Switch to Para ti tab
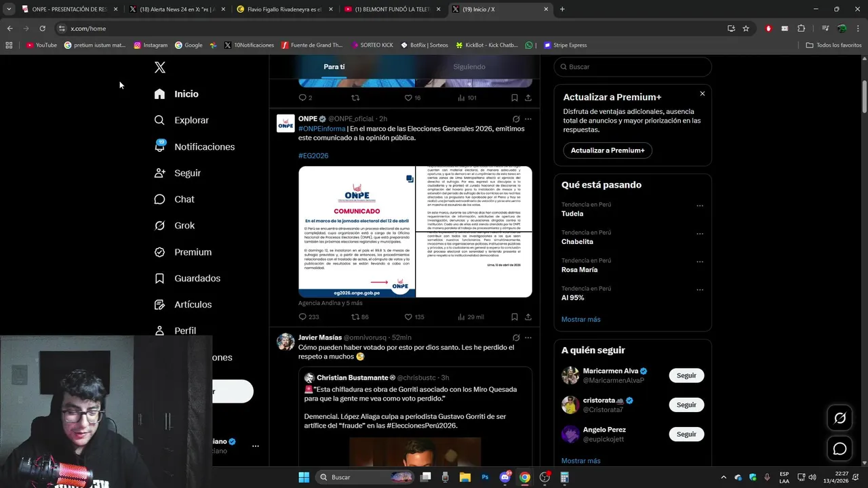Viewport: 868px width, 488px height. pos(334,66)
